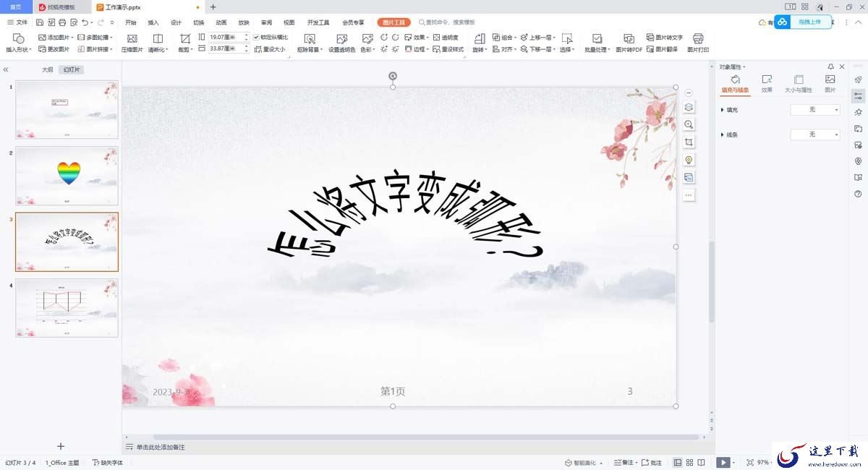Viewport: 868px width, 470px height.
Task: Expand the 填充 section triangle
Action: coord(723,110)
